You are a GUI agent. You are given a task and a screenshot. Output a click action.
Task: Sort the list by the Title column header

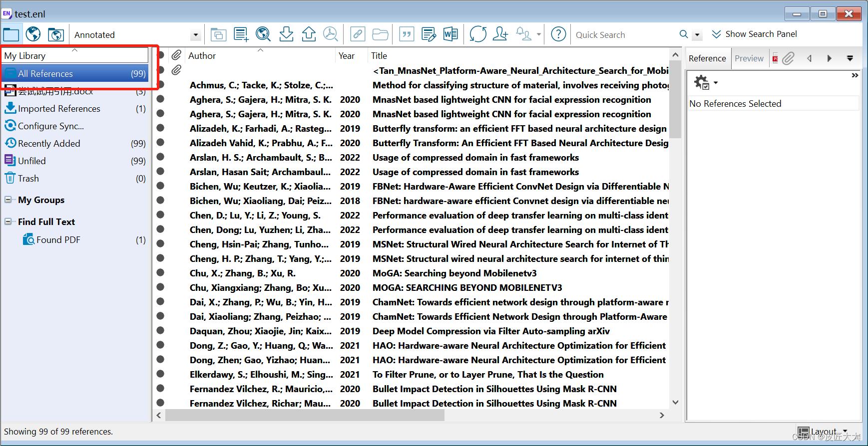point(518,55)
